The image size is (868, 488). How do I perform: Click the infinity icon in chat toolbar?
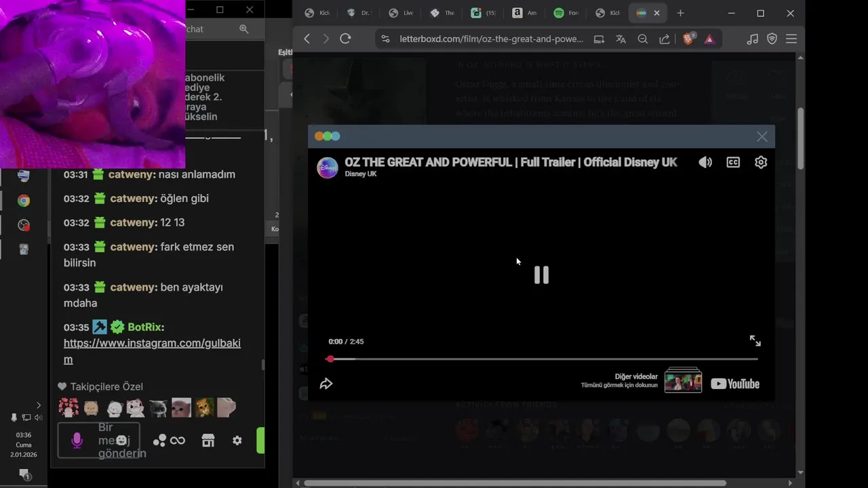(x=178, y=441)
